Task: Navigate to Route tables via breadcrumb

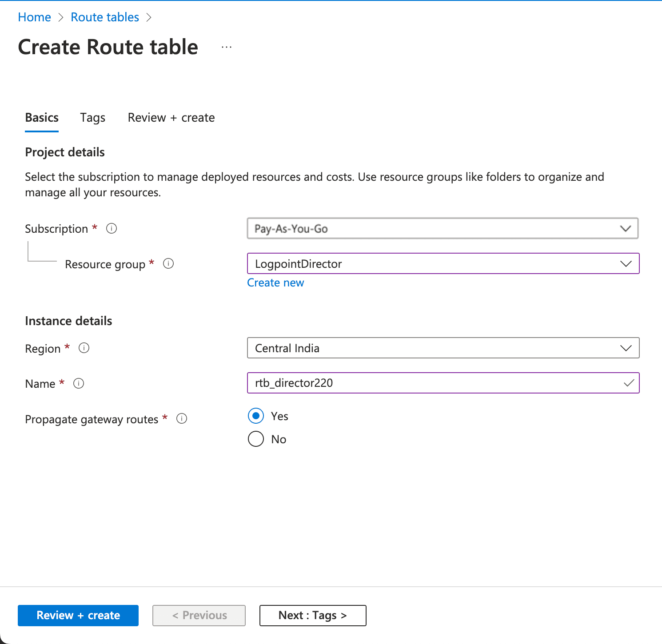Action: tap(104, 17)
